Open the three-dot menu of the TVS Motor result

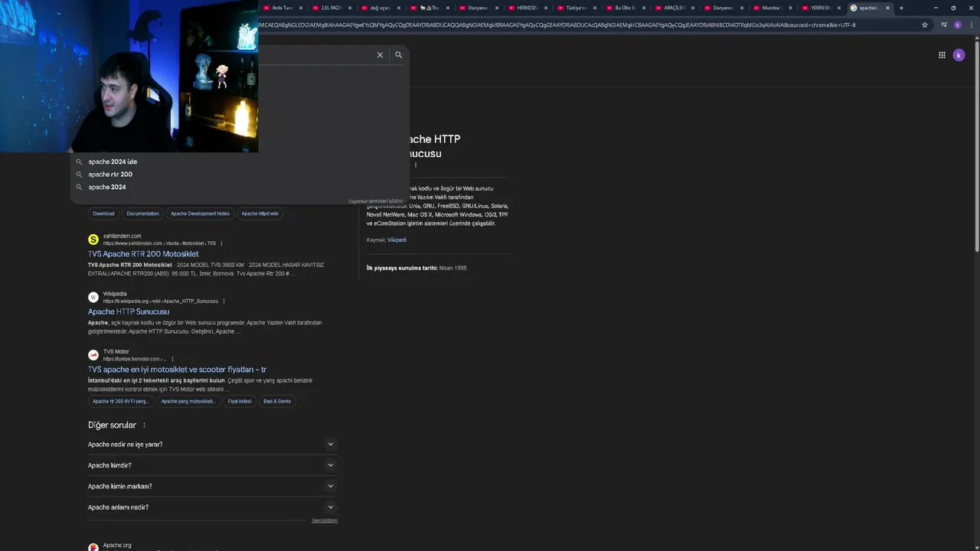click(x=172, y=359)
